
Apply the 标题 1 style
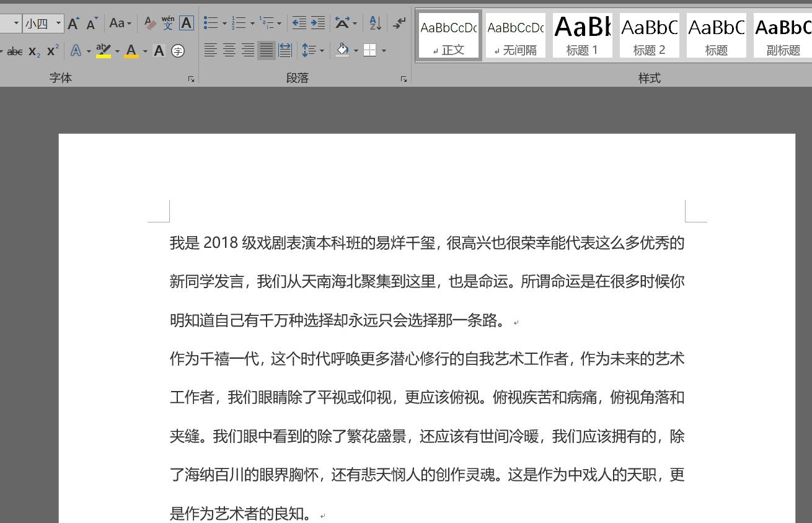point(582,35)
